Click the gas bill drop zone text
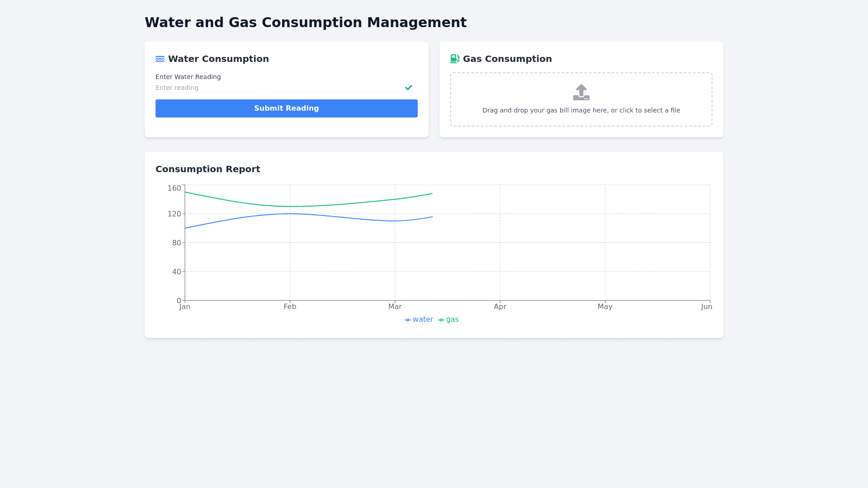This screenshot has height=488, width=868. [x=581, y=110]
